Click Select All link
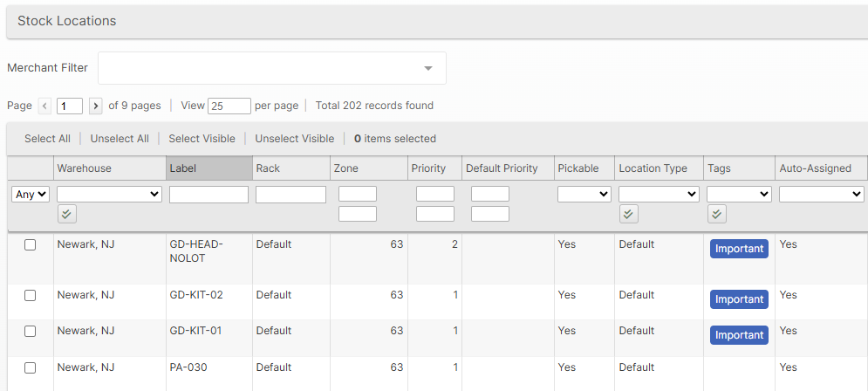The height and width of the screenshot is (391, 868). 47,139
